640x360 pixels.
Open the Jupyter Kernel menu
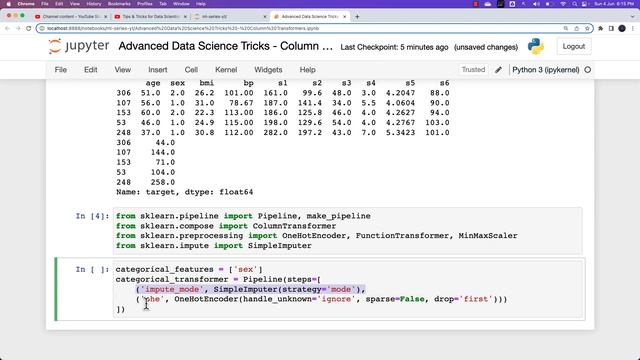click(226, 70)
